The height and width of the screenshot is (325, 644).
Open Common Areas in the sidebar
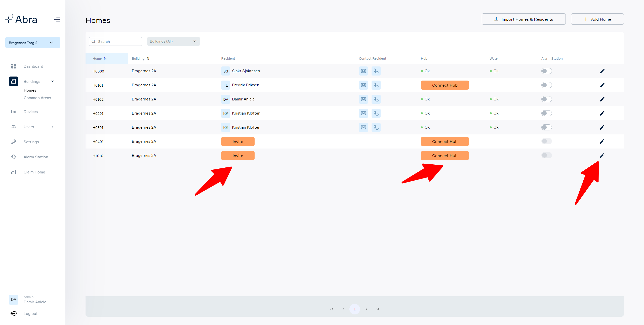coord(37,98)
